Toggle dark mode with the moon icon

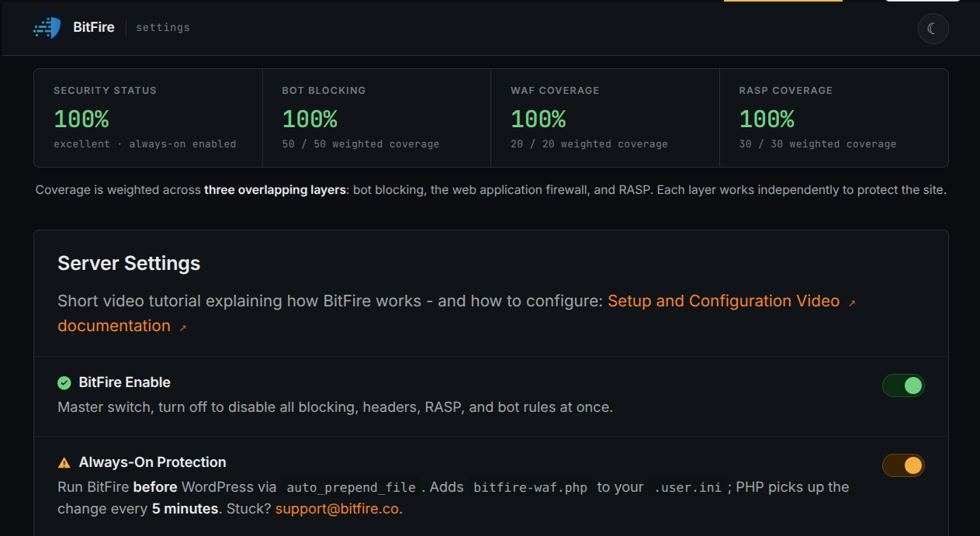(x=933, y=29)
